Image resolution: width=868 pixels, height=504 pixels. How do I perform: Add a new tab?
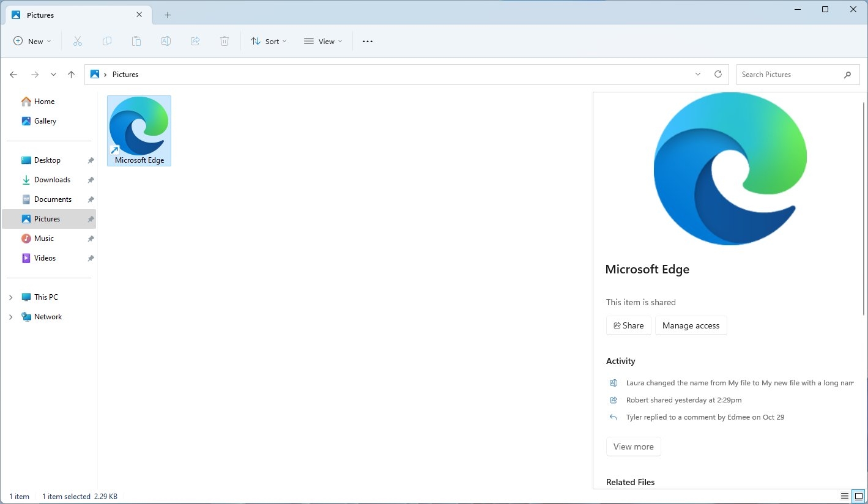tap(168, 15)
